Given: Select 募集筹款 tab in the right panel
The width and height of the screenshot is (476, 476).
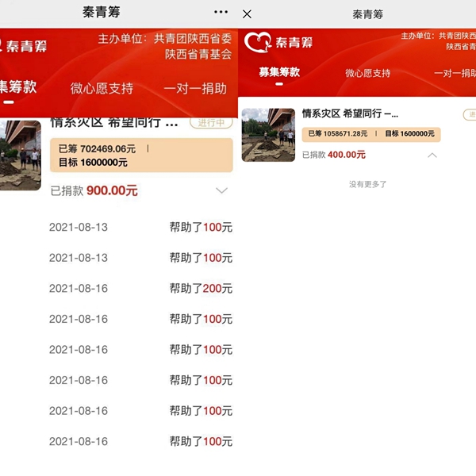Looking at the screenshot, I should pos(279,72).
